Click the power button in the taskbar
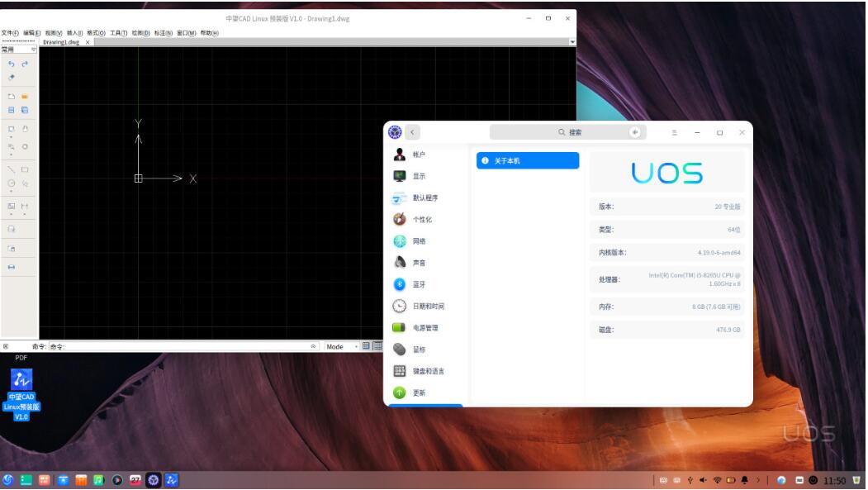Screen dimensions: 868x490 813,480
